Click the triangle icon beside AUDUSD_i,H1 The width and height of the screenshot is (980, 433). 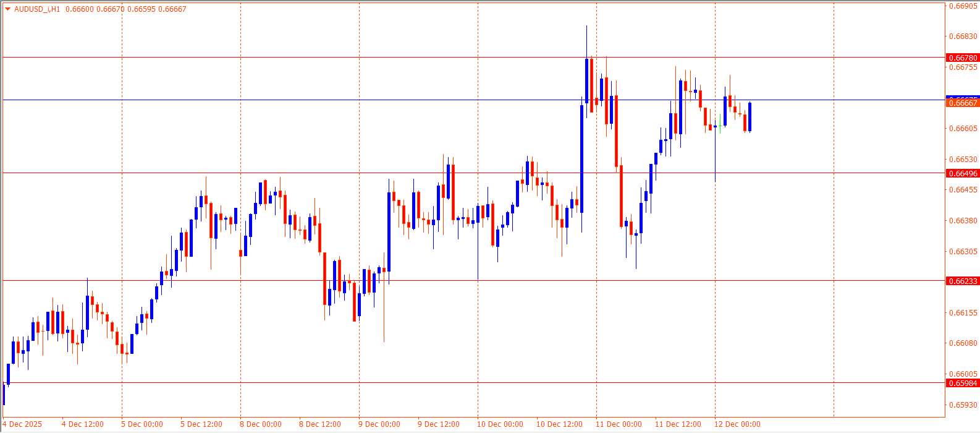7,9
